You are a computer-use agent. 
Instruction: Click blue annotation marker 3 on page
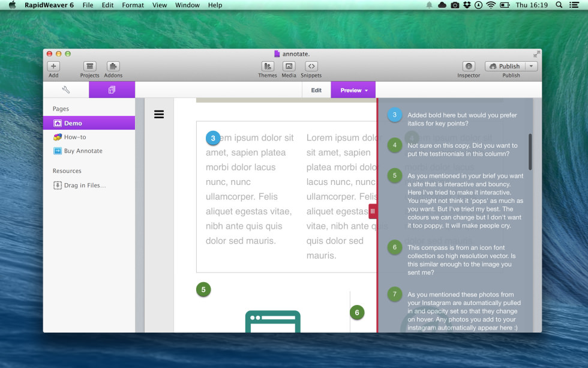(213, 138)
